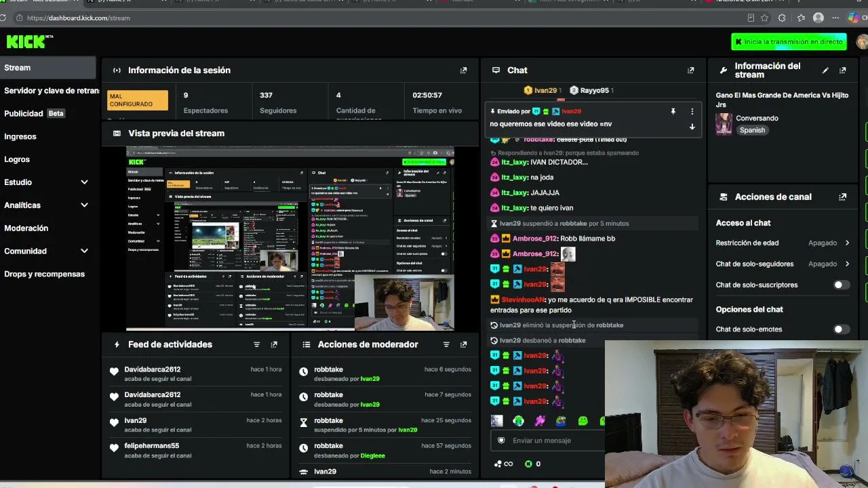868x488 pixels.
Task: Open browser settings and more menu
Action: pos(835,18)
